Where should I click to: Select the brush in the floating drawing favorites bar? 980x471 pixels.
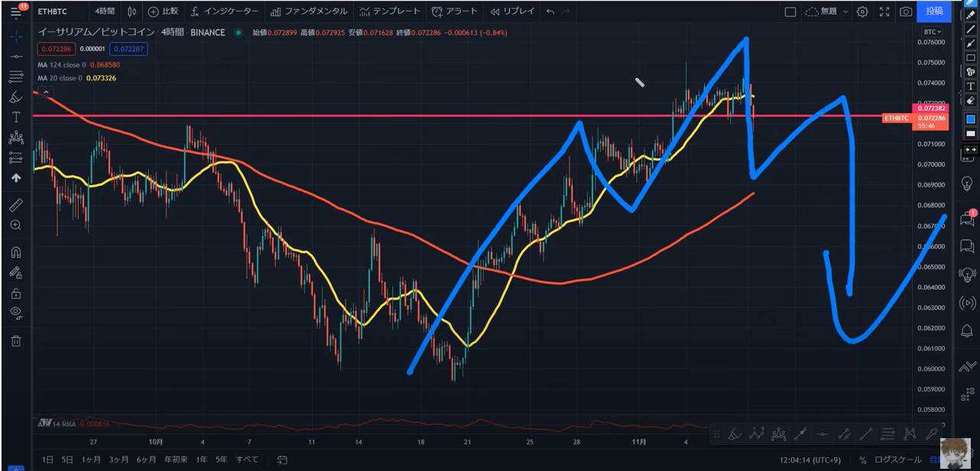pyautogui.click(x=735, y=434)
